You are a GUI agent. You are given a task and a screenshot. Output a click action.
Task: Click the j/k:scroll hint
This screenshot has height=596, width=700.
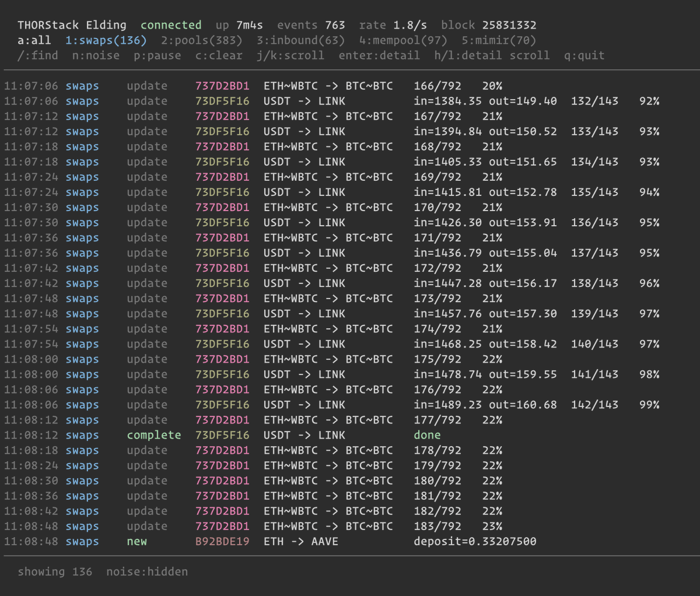pos(290,55)
